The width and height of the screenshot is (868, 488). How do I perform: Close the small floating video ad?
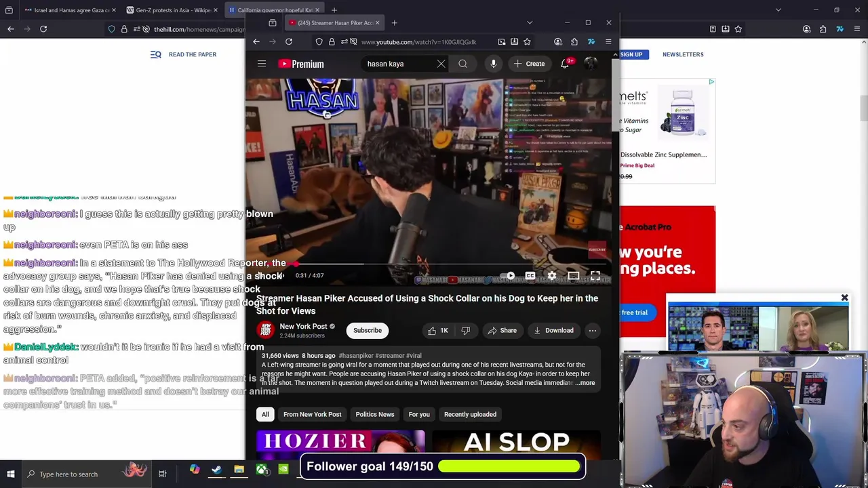(845, 298)
